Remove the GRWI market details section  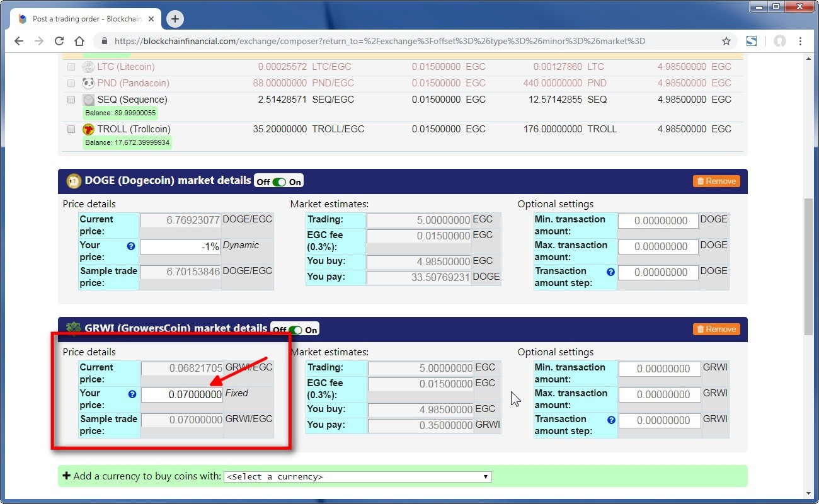point(716,329)
